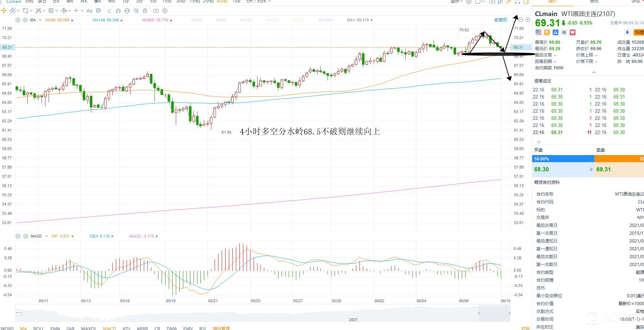Switch to the MACD indicator tab

tap(109, 328)
